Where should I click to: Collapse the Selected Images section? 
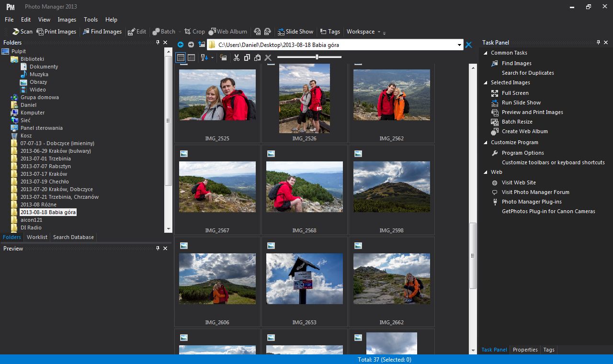coord(486,82)
